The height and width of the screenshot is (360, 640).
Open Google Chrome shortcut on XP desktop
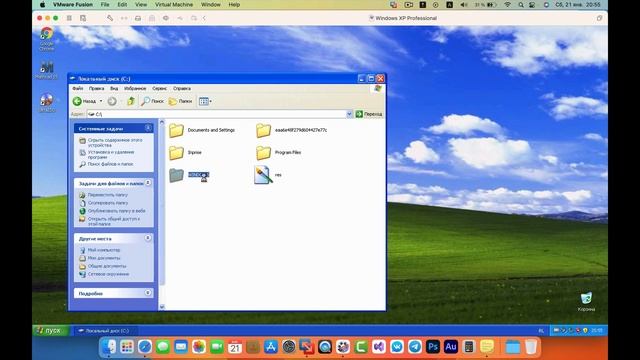pos(47,38)
